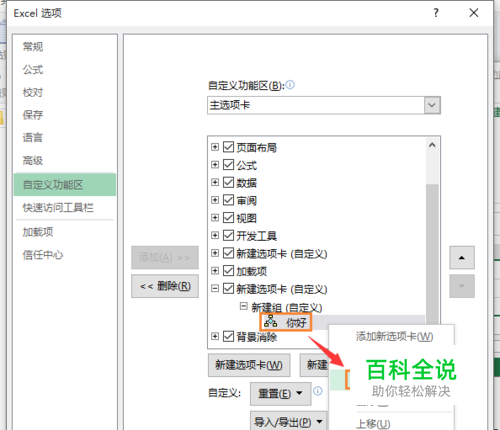
Task: Open the 重置(E) dropdown button
Action: [x=281, y=394]
